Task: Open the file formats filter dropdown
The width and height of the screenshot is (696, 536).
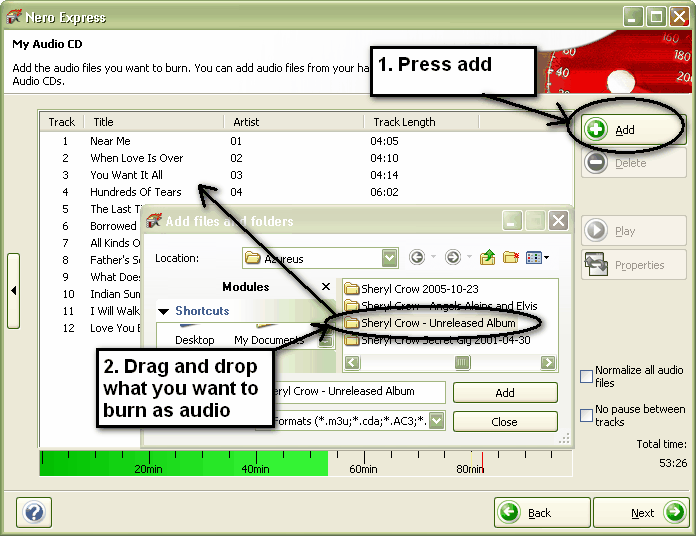Action: coord(437,421)
